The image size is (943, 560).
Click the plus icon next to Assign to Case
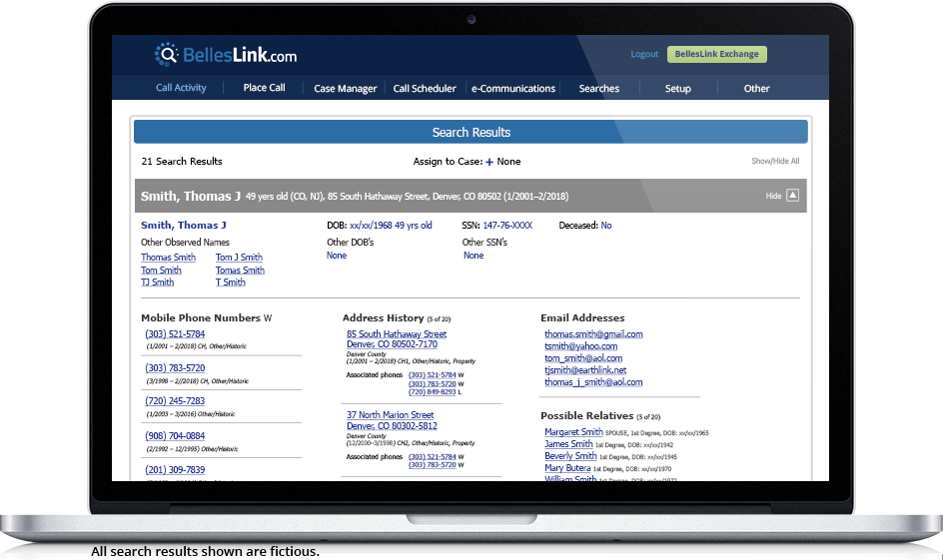pos(488,162)
